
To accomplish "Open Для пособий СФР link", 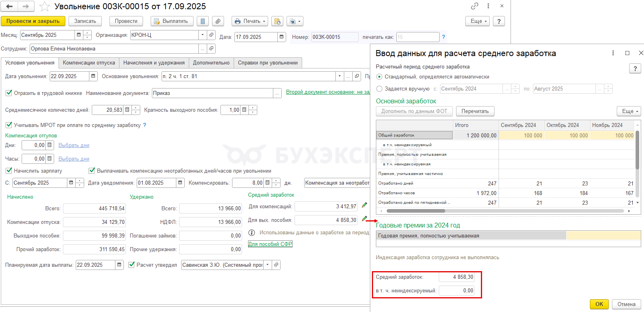I will click(x=270, y=244).
